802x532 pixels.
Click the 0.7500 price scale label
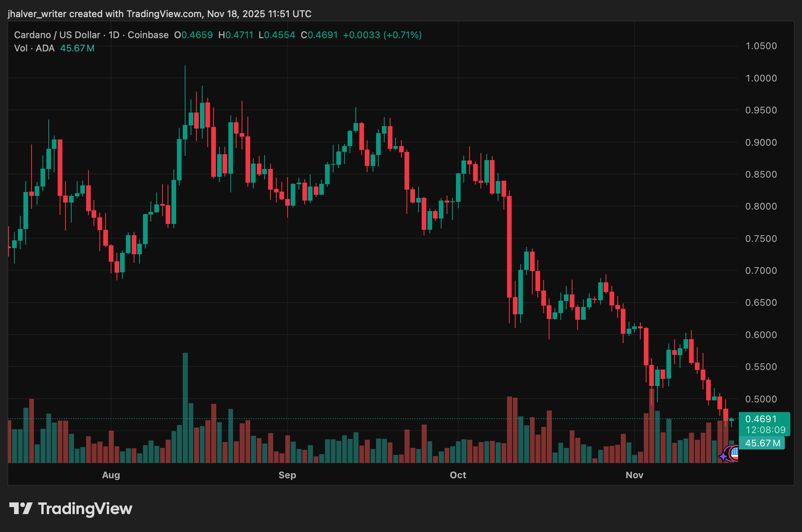(x=761, y=239)
